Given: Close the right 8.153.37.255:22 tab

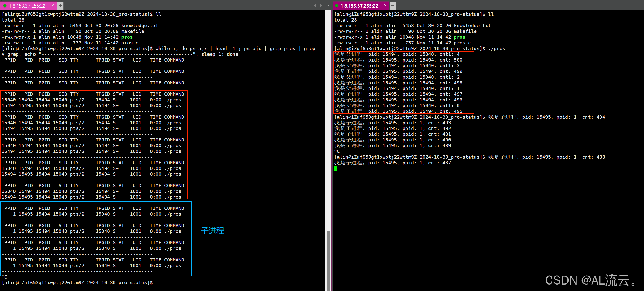Looking at the screenshot, I should [385, 5].
